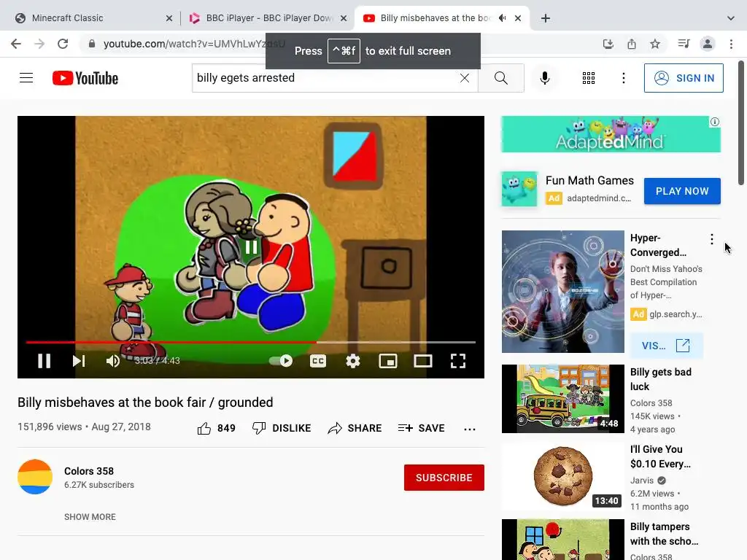
Task: Open Hyper-Converged ad thumbnail
Action: click(x=563, y=292)
